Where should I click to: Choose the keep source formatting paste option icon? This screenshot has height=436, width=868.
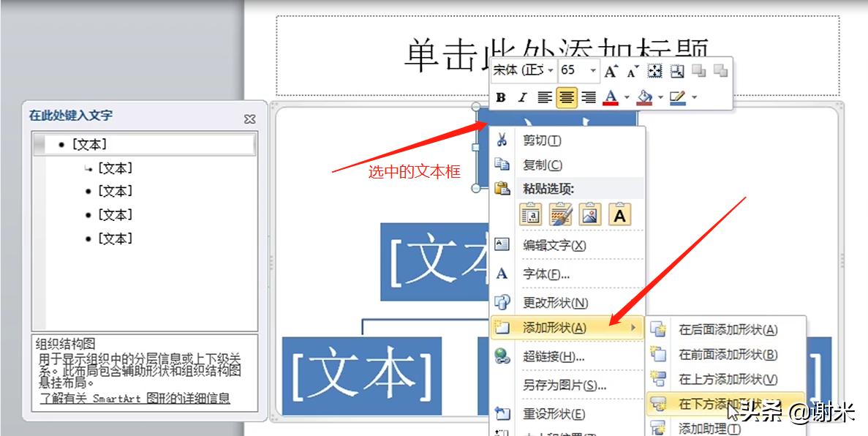point(531,214)
